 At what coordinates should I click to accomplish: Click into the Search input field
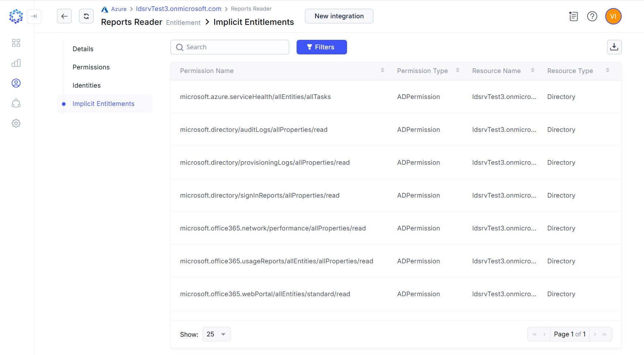[x=234, y=47]
